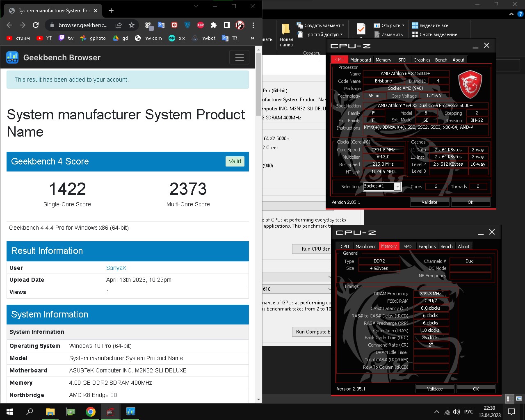The height and width of the screenshot is (420, 525).
Task: Open the taskbar volume icon
Action: [x=457, y=412]
